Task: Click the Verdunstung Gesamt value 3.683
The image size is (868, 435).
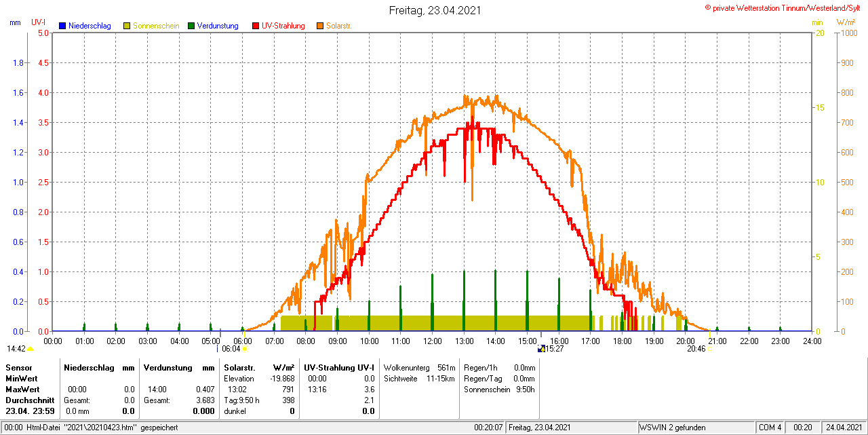Action: pyautogui.click(x=205, y=400)
